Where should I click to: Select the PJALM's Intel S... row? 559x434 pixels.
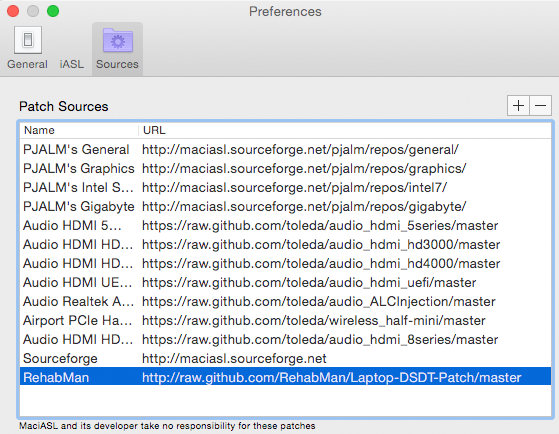pyautogui.click(x=285, y=187)
